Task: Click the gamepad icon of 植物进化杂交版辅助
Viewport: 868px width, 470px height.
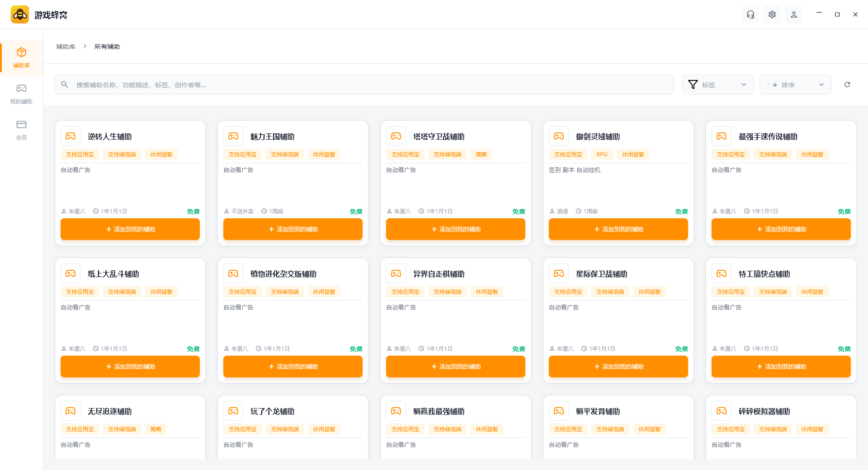Action: pyautogui.click(x=233, y=273)
